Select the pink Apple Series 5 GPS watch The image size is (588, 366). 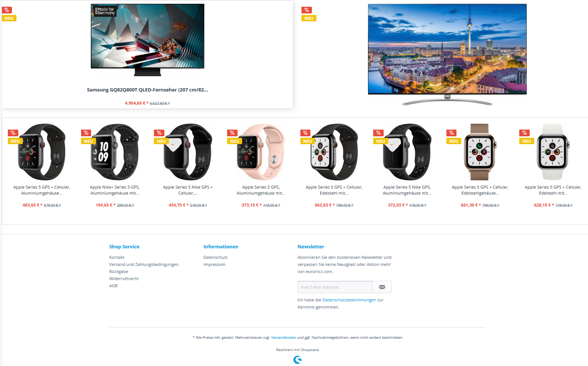[x=261, y=152]
